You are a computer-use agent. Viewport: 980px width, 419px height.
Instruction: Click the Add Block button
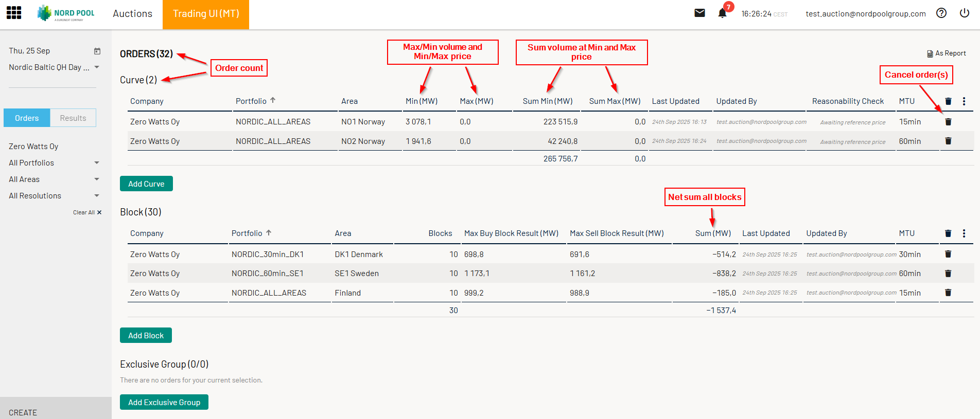(146, 335)
